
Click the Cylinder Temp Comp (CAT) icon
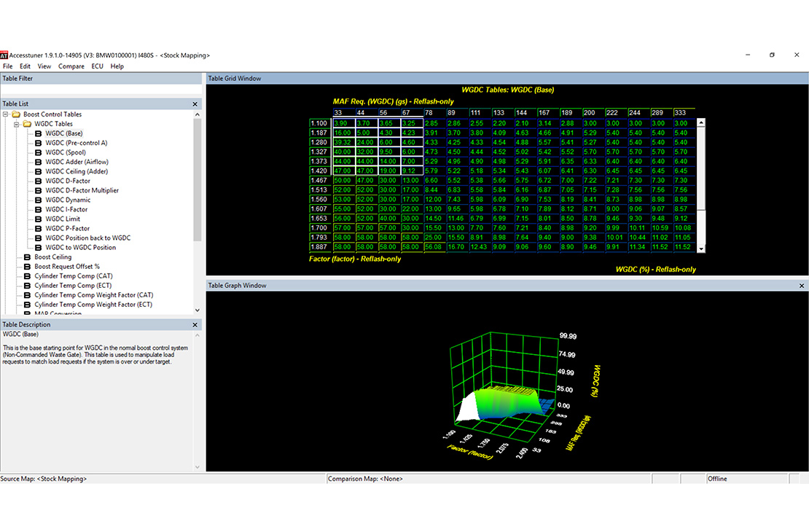click(x=28, y=276)
